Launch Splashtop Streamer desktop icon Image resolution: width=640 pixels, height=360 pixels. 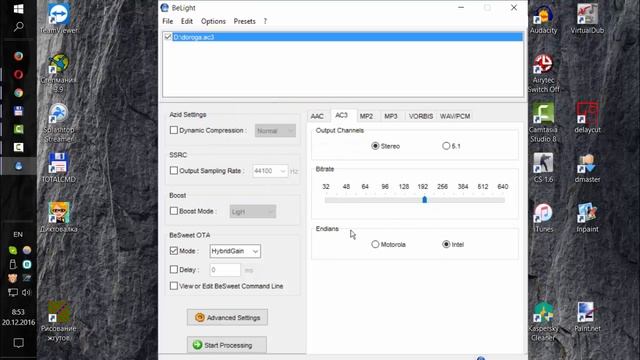tap(59, 122)
